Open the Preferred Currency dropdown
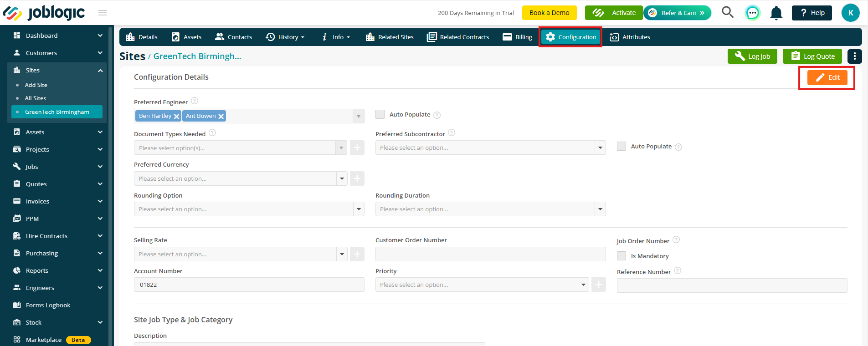Screen dimensions: 868x346 pyautogui.click(x=241, y=178)
